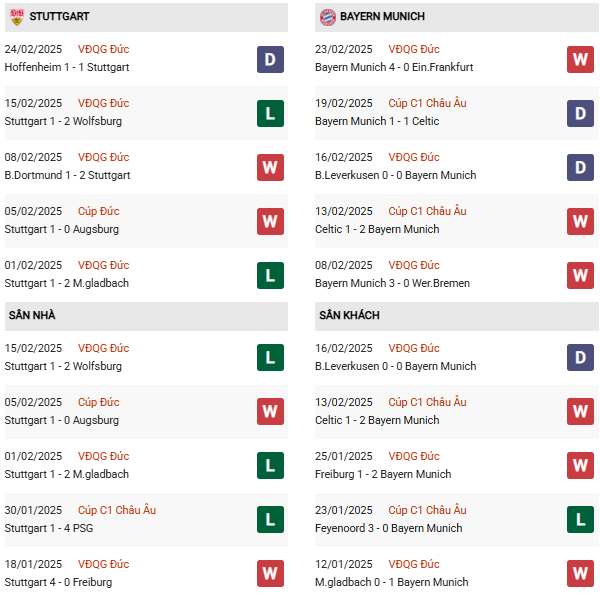Select the SÂN KHÁCH section header

pos(349,316)
